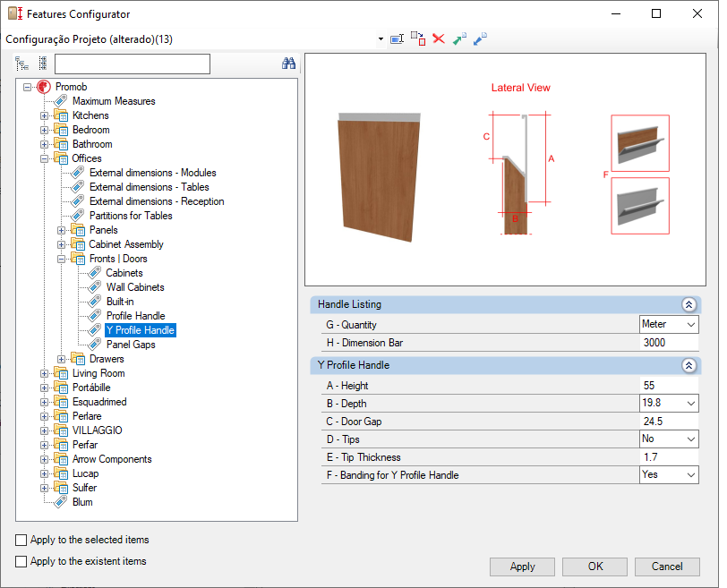Open the D - Tips dropdown
Screen dimensions: 727x588
[x=691, y=439]
